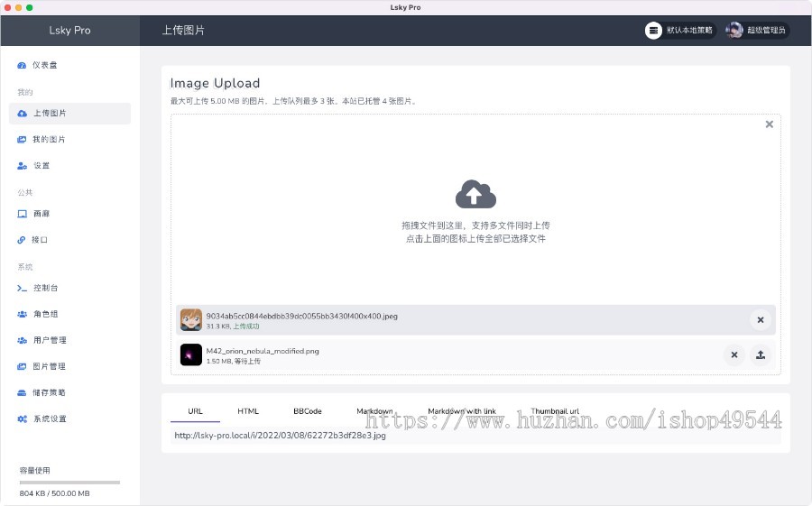Select the URL tab
Viewport: 812px width, 506px height.
pos(195,411)
